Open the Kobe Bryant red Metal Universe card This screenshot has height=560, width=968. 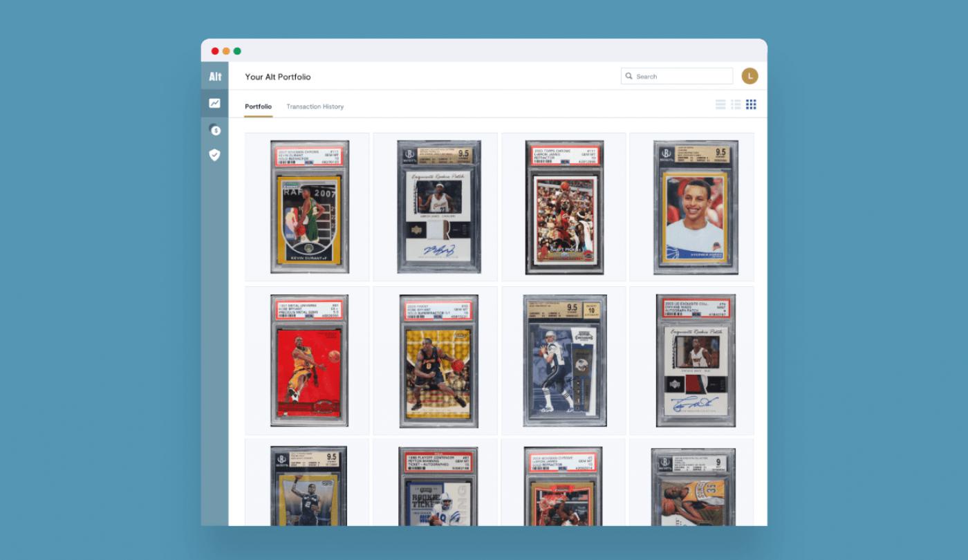309,360
